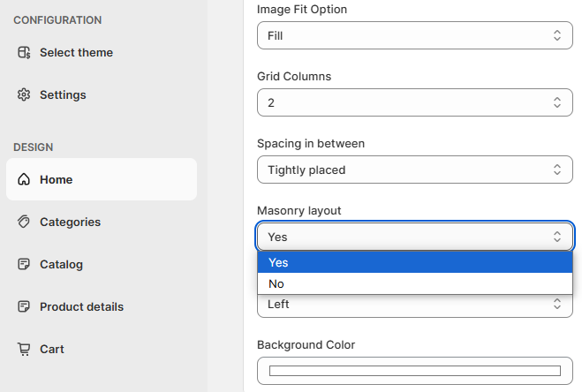582x392 pixels.
Task: Open the Settings sidebar item
Action: 102,95
